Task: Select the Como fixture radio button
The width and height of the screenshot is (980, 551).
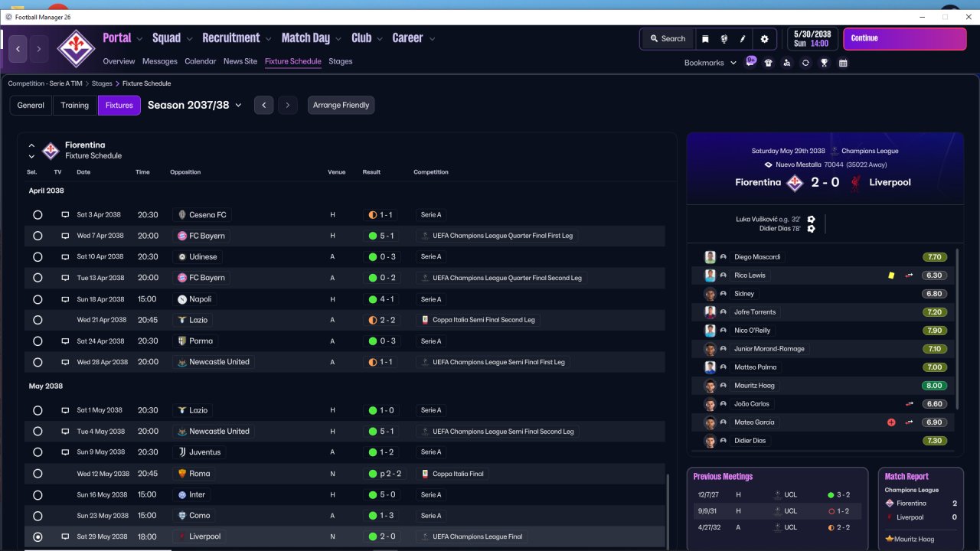Action: click(x=38, y=516)
